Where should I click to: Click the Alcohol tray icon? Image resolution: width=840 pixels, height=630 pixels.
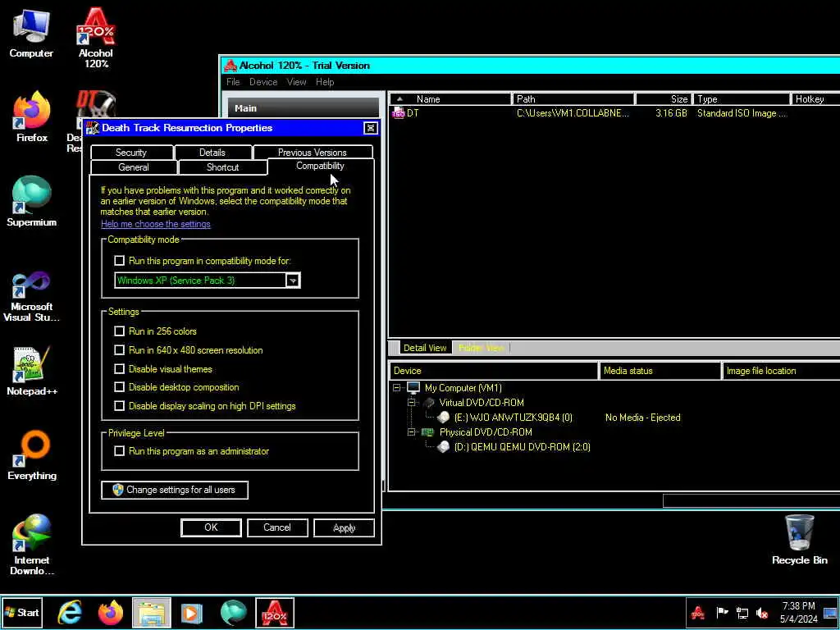click(x=697, y=613)
